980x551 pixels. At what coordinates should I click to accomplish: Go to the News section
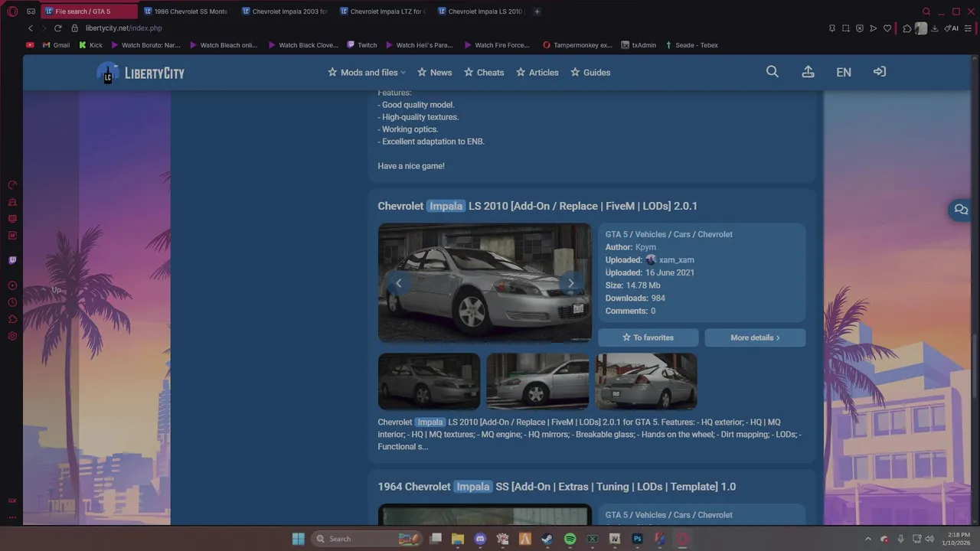click(x=434, y=73)
